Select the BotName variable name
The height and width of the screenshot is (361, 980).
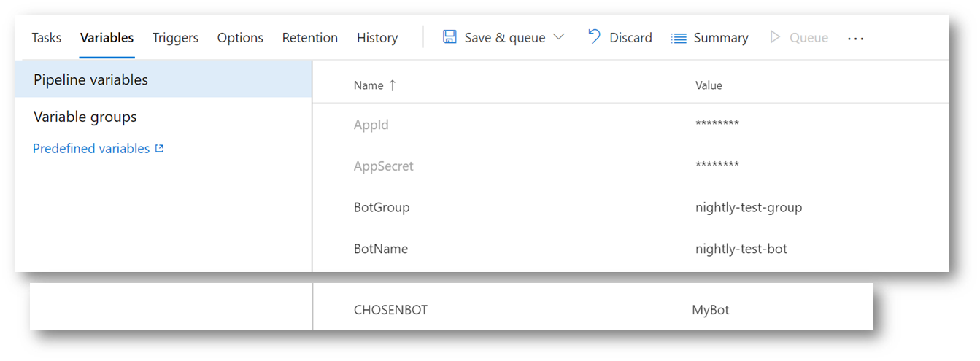(381, 249)
